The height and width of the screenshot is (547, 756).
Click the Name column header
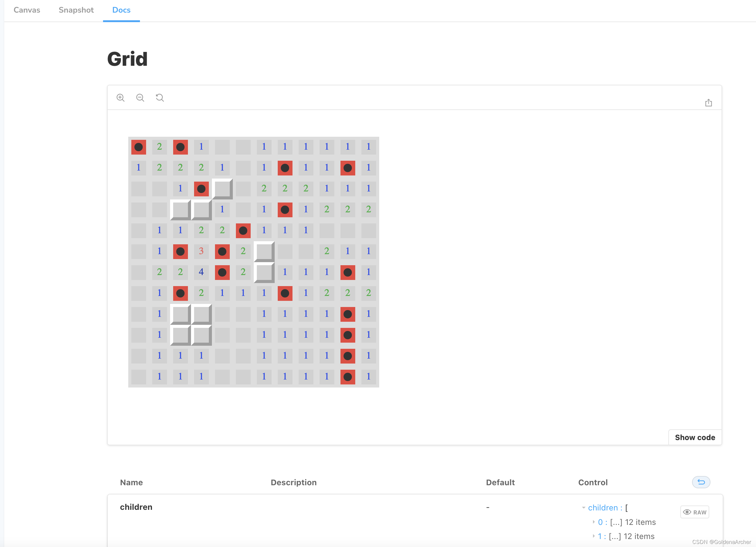131,482
